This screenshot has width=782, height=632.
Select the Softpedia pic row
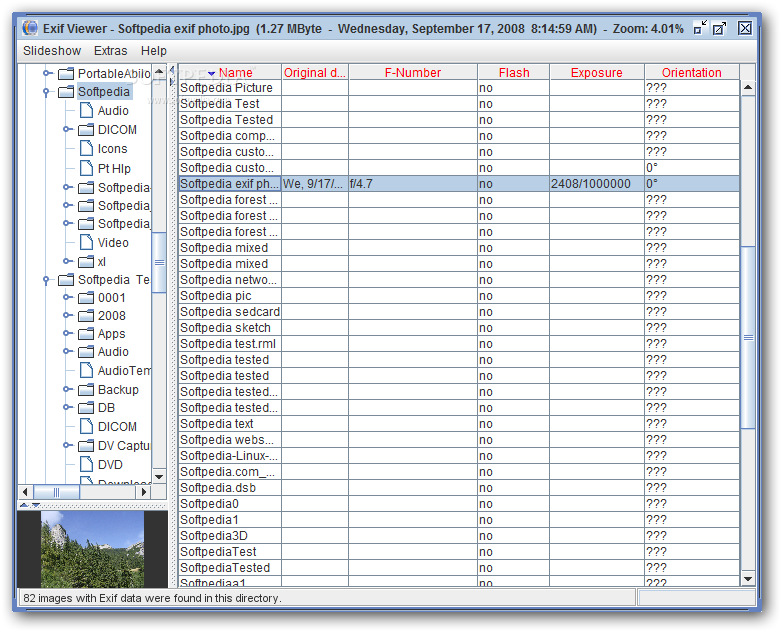coord(459,296)
